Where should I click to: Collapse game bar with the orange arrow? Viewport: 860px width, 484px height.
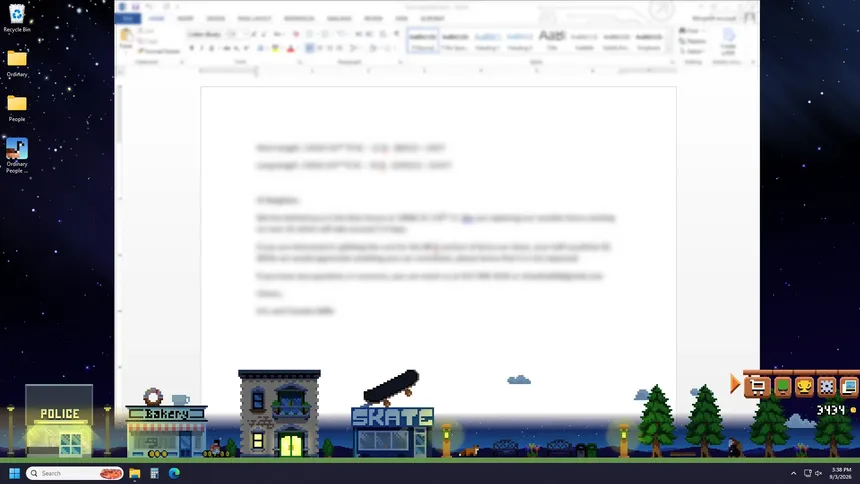(x=735, y=384)
